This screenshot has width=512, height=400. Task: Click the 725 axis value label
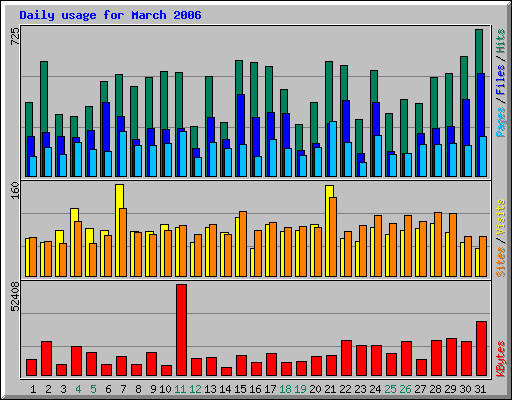pyautogui.click(x=15, y=36)
